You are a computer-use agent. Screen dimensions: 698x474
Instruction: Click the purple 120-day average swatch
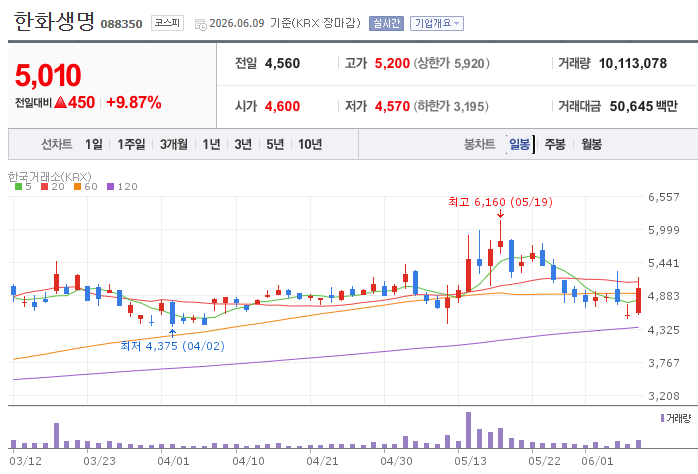click(x=110, y=186)
